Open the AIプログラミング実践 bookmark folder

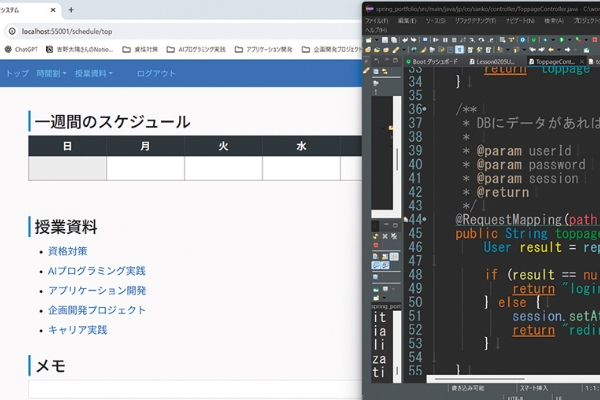click(202, 48)
